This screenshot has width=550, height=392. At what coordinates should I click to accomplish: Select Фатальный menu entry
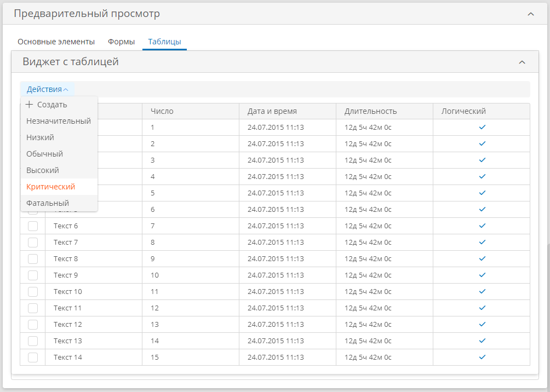click(59, 203)
